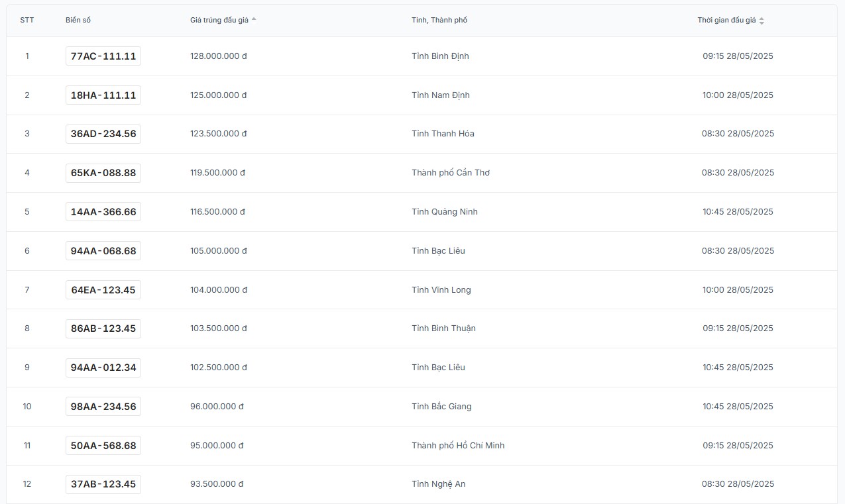Click Tỉnh Nghệ An cell
The width and height of the screenshot is (845, 504).
[x=439, y=484]
